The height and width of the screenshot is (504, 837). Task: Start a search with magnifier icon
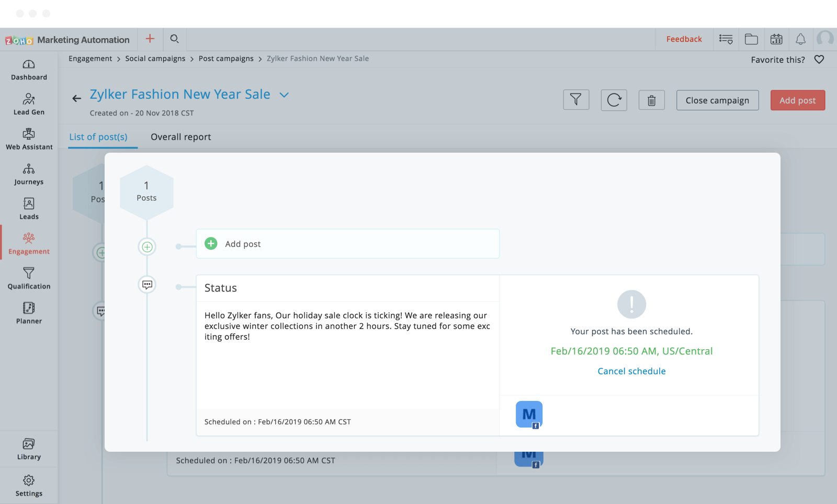(174, 39)
